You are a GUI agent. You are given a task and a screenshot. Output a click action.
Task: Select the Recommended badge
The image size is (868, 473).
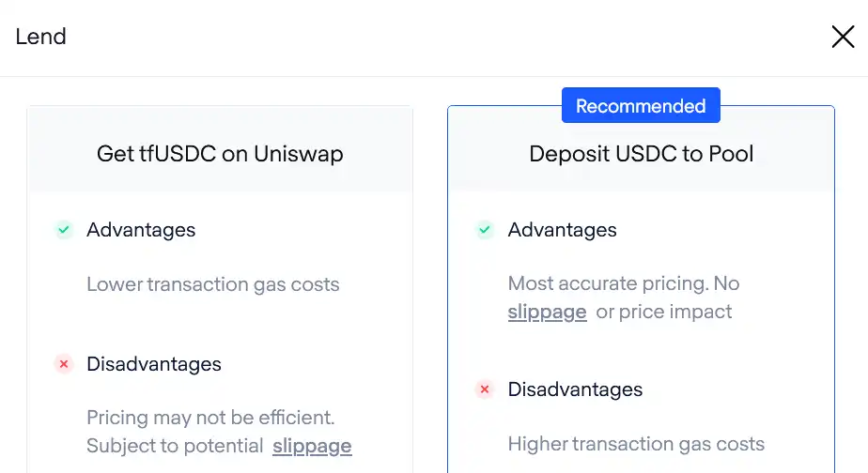pyautogui.click(x=641, y=105)
